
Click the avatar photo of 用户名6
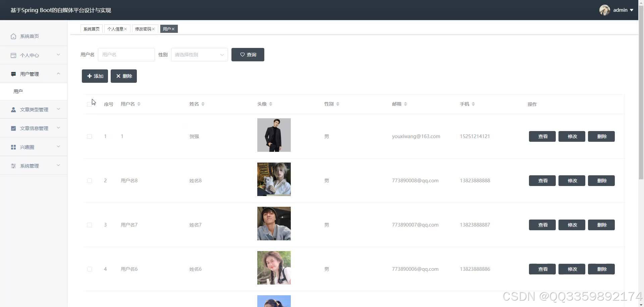coord(274,268)
